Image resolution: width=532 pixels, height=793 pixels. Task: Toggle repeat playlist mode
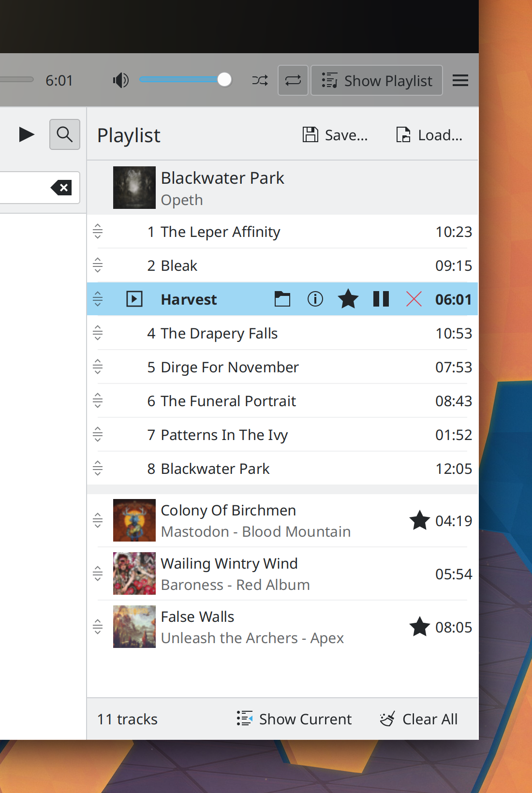[293, 80]
